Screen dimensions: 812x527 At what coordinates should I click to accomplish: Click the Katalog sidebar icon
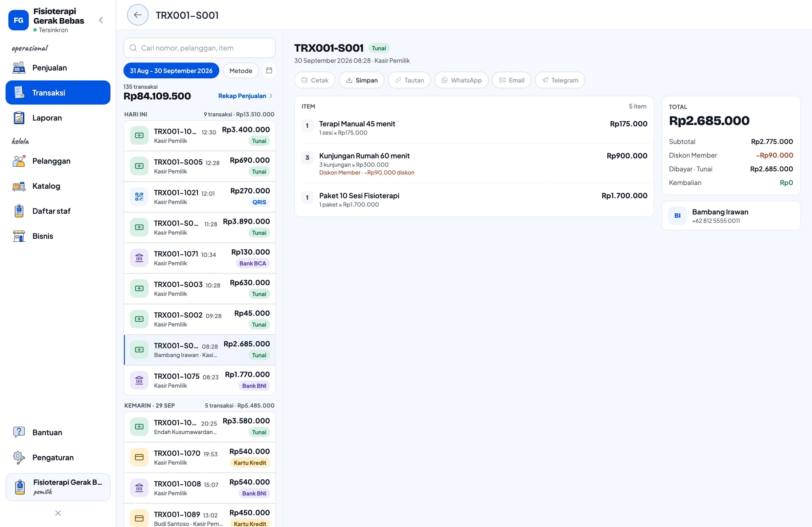point(19,186)
